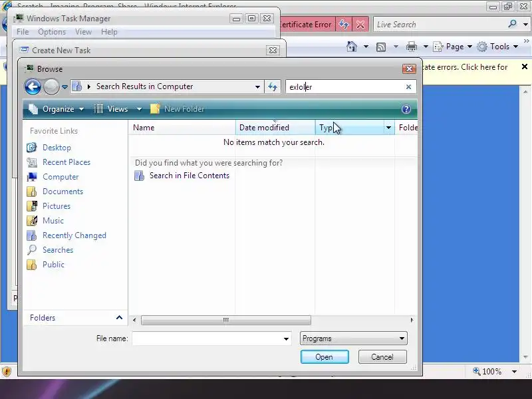Expand the Search Results in Computer address dropdown

coord(257,87)
